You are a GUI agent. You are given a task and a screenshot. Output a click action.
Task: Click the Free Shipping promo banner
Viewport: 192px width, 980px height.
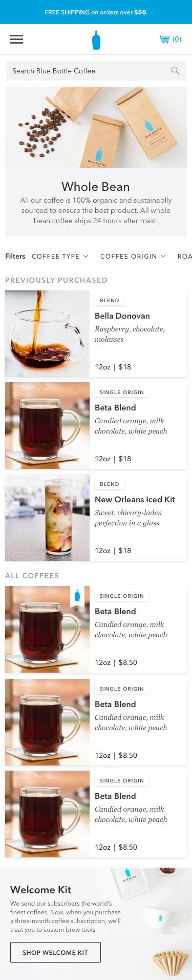pos(96,12)
